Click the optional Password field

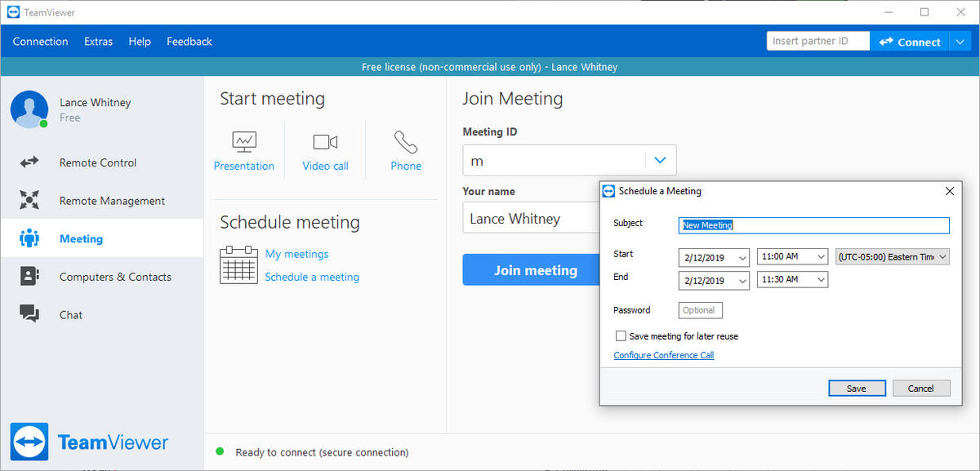[701, 310]
